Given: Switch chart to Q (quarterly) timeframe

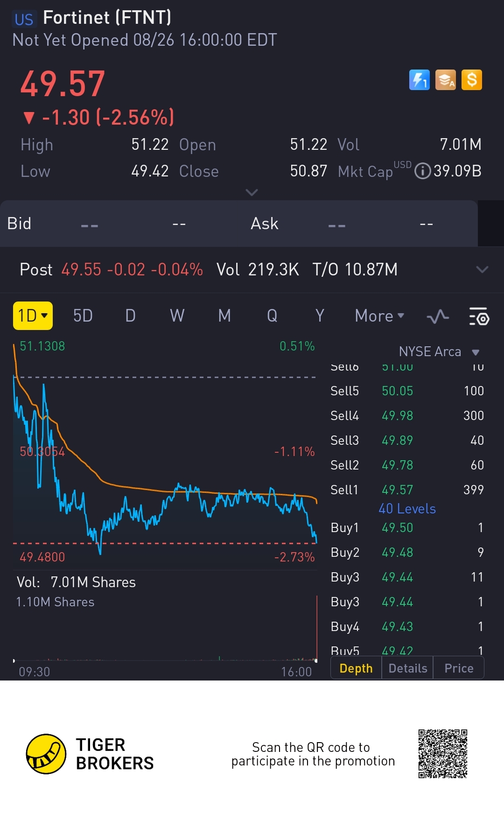Looking at the screenshot, I should click(x=272, y=316).
